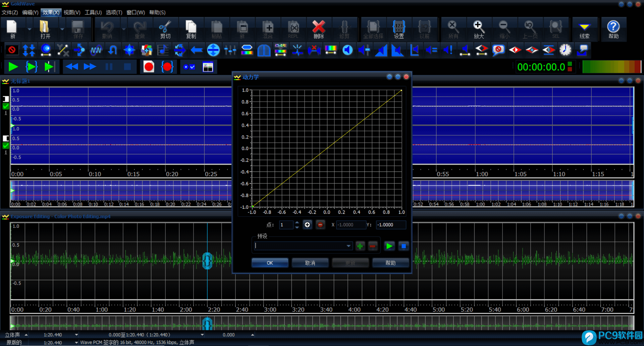Open the 选项(T) menu
The width and height of the screenshot is (644, 346).
click(x=114, y=12)
